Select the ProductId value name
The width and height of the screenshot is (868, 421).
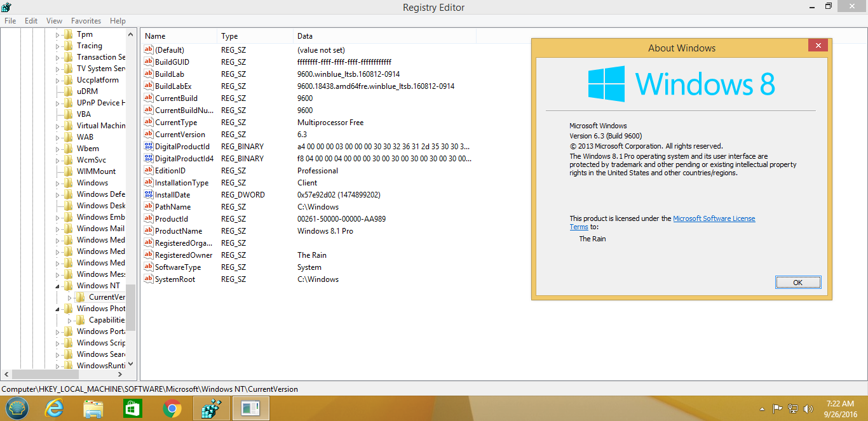pyautogui.click(x=172, y=219)
